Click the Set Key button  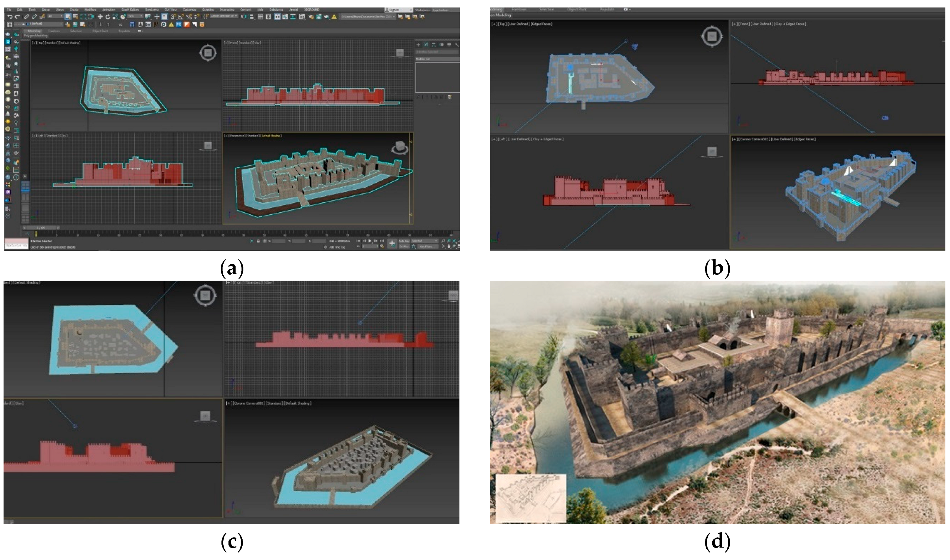click(404, 247)
